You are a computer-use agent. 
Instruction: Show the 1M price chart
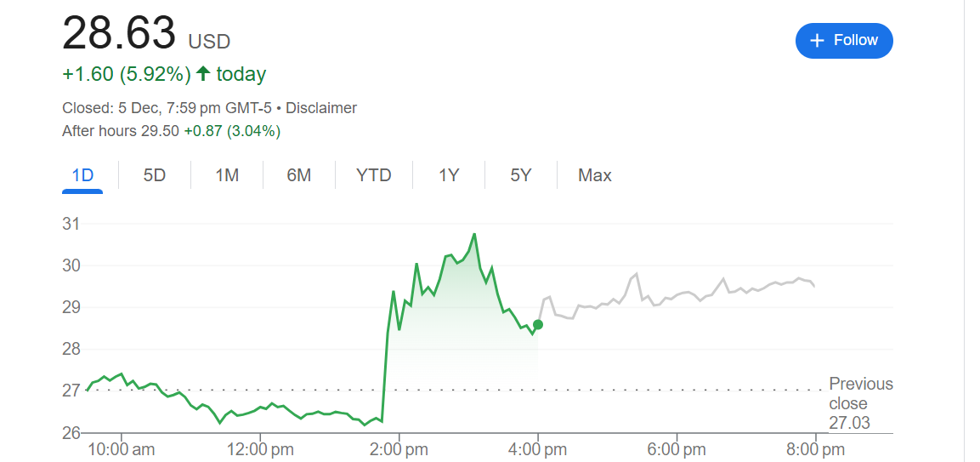coord(227,175)
